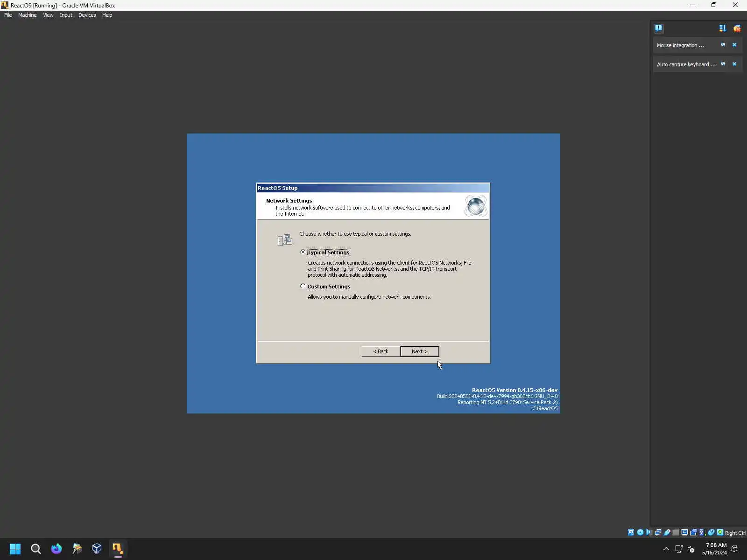Dismiss the Mouse integration notification
The height and width of the screenshot is (560, 747).
(734, 45)
